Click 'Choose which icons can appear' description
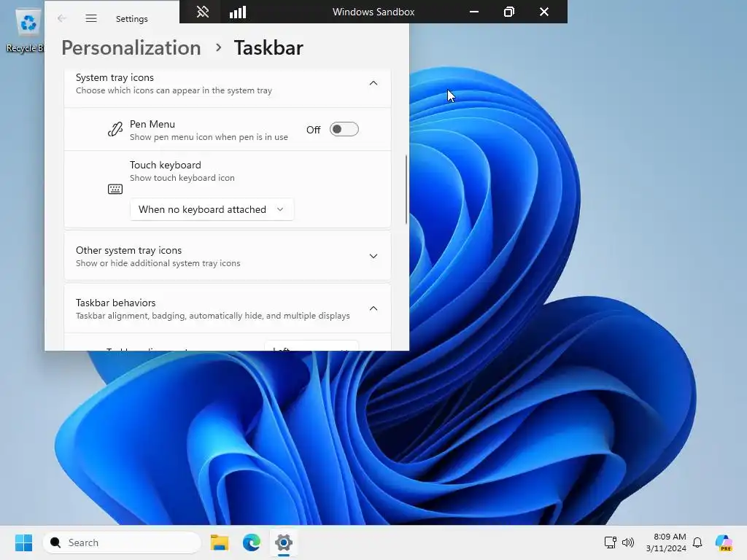This screenshot has width=747, height=560. tap(174, 90)
